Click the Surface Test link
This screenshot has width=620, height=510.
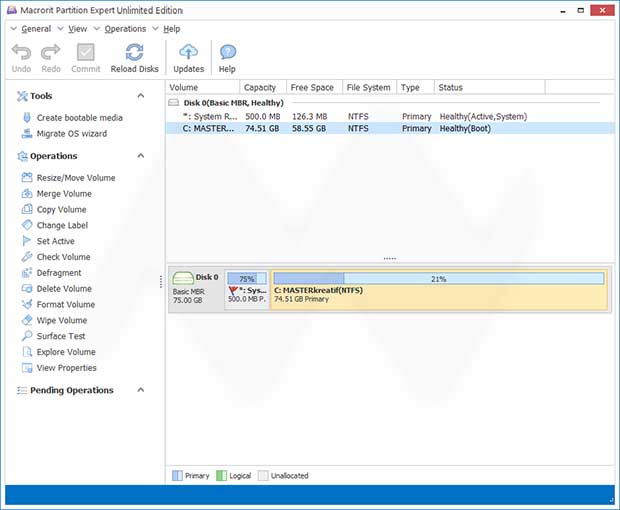click(x=61, y=336)
